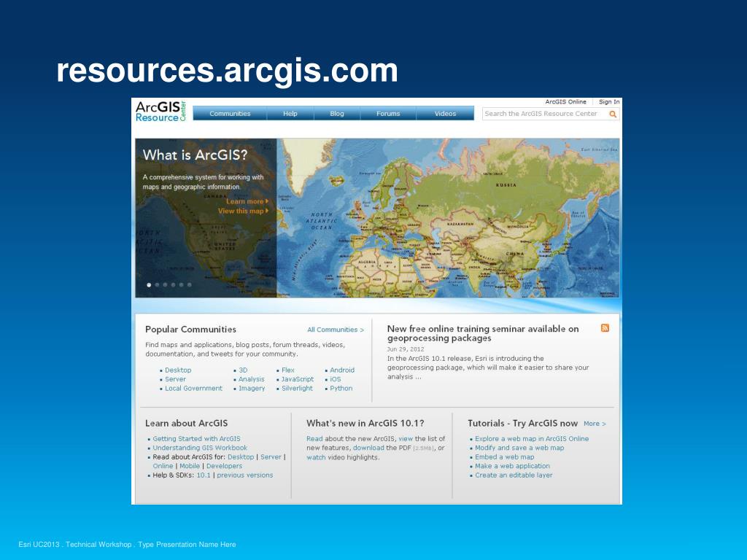Image resolution: width=747 pixels, height=560 pixels.
Task: Select the fifth carousel dot
Action: point(182,285)
